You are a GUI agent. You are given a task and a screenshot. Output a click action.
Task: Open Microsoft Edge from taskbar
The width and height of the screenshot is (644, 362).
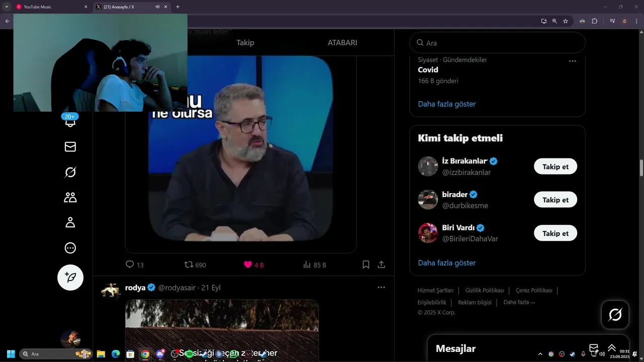coord(115,354)
